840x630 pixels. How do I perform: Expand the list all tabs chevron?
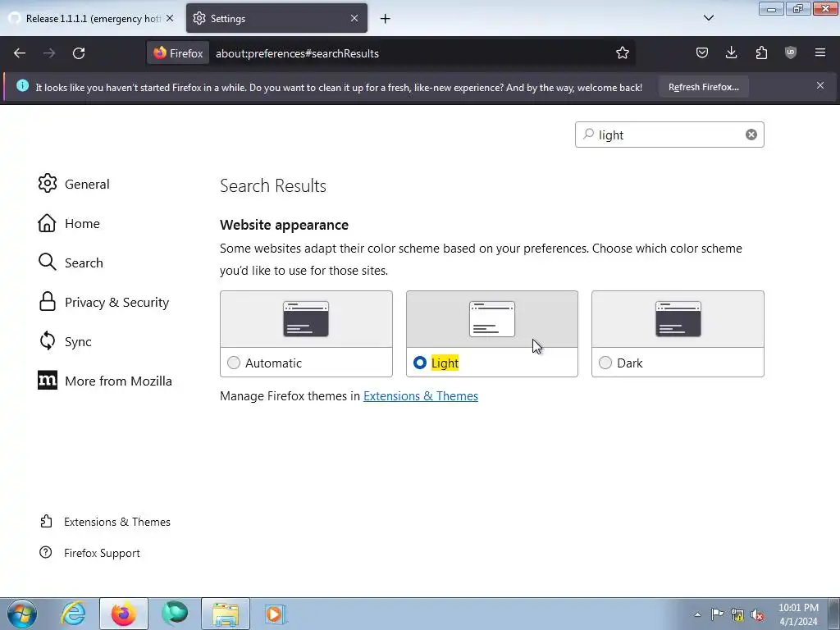[x=708, y=18]
